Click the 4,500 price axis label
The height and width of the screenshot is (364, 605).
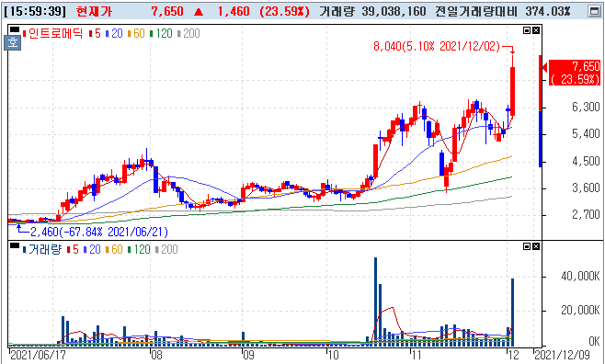586,161
